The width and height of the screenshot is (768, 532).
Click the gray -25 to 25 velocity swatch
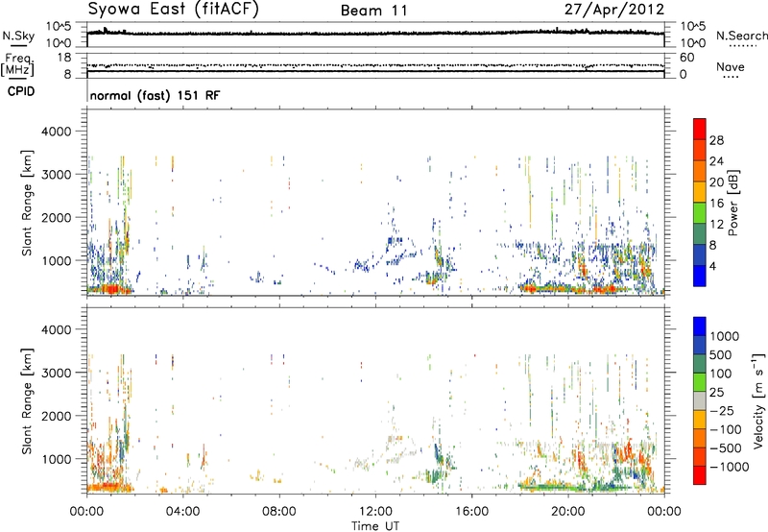tap(700, 401)
